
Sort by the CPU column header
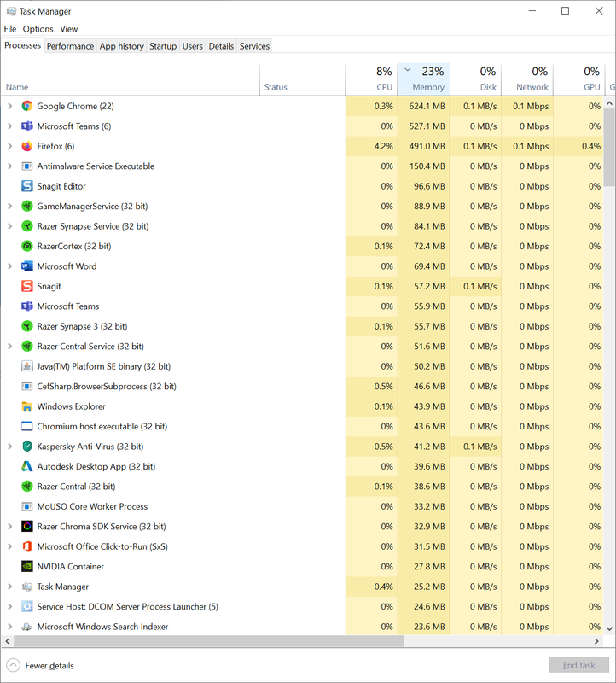tap(371, 79)
